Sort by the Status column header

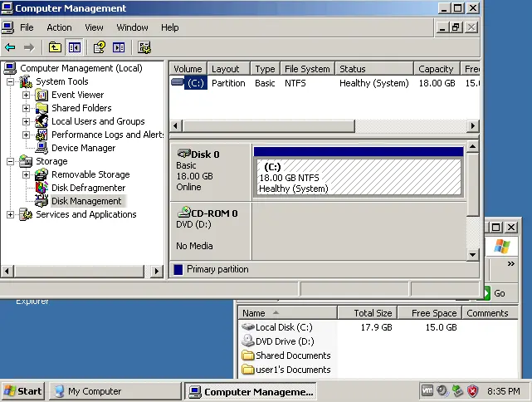point(374,69)
